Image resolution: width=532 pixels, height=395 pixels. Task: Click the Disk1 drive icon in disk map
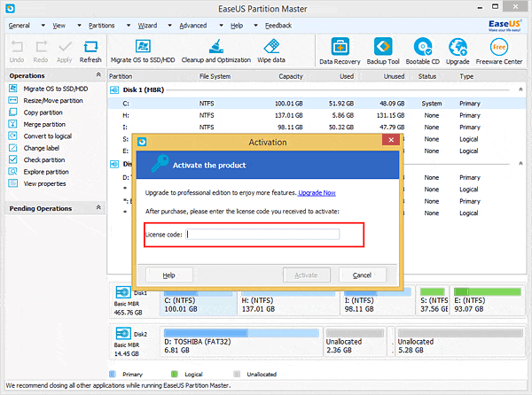click(x=123, y=292)
